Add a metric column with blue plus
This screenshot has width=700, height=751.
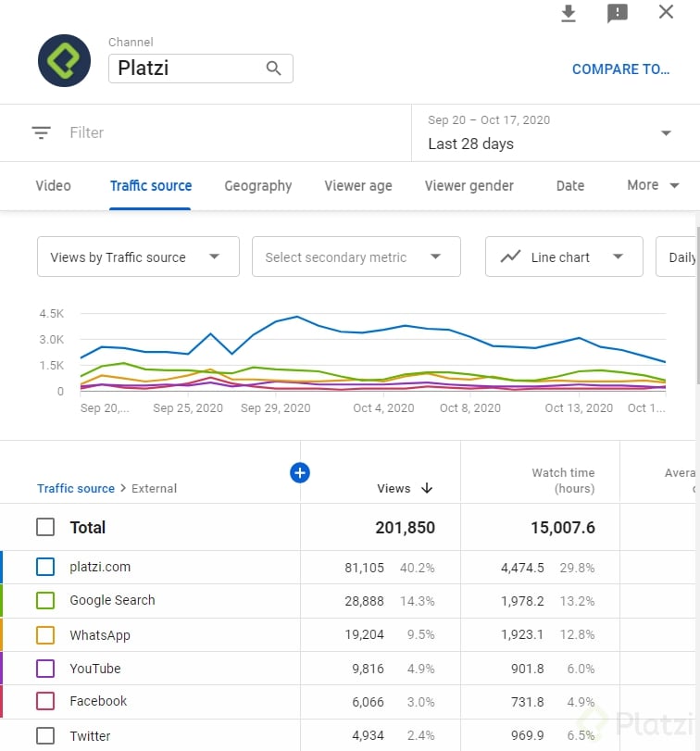point(299,473)
